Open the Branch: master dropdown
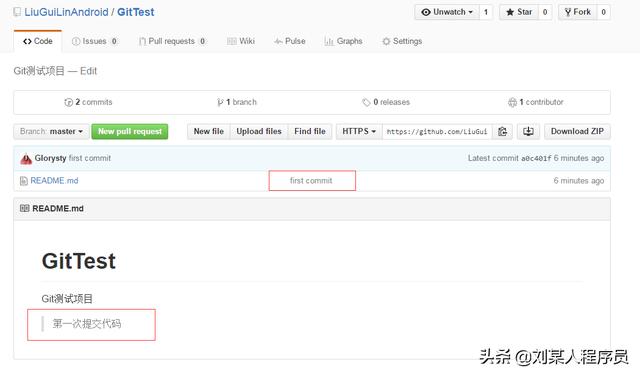Image resolution: width=640 pixels, height=376 pixels. click(x=51, y=131)
